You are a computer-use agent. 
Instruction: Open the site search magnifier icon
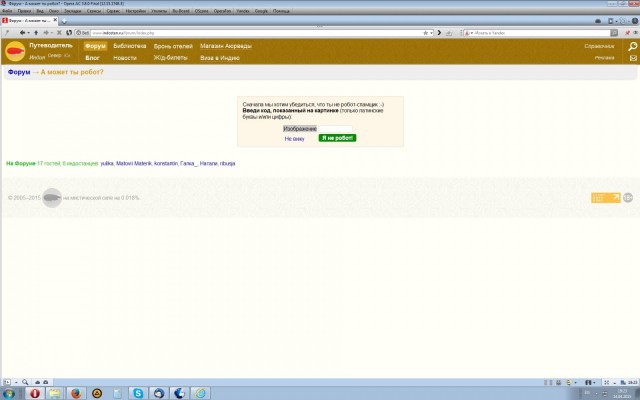click(x=632, y=46)
